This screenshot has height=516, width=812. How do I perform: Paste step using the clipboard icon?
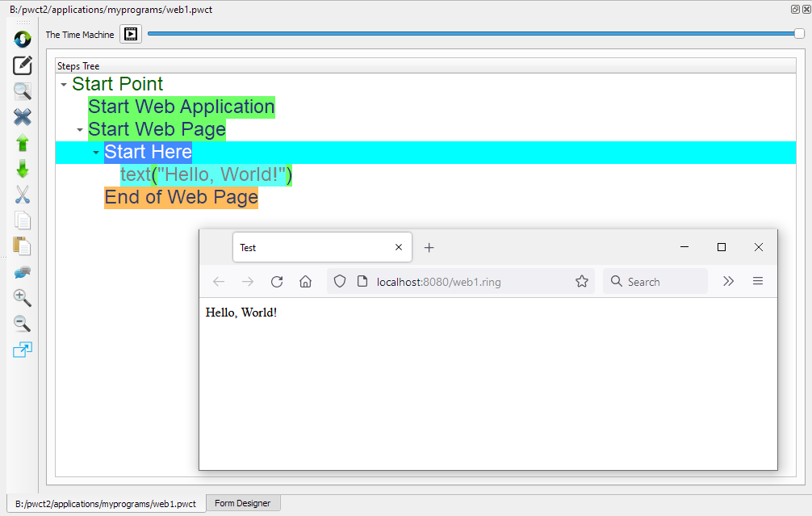[x=23, y=246]
